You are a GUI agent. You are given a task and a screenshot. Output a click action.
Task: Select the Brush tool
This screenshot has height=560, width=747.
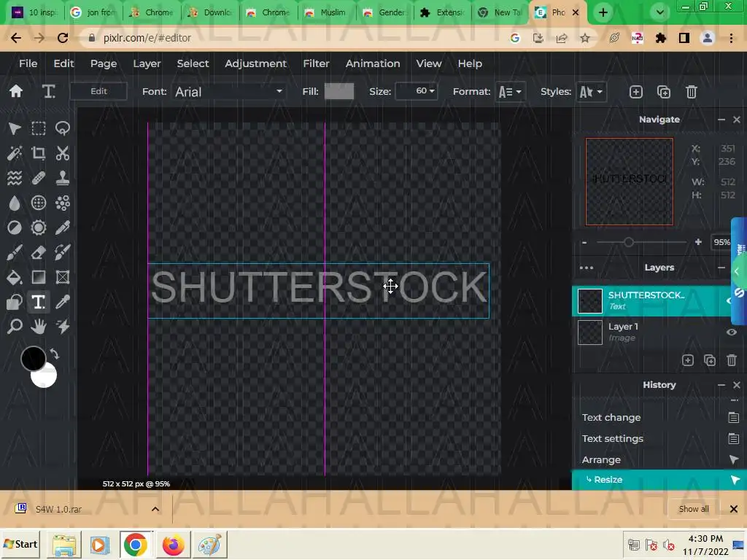[x=15, y=252]
